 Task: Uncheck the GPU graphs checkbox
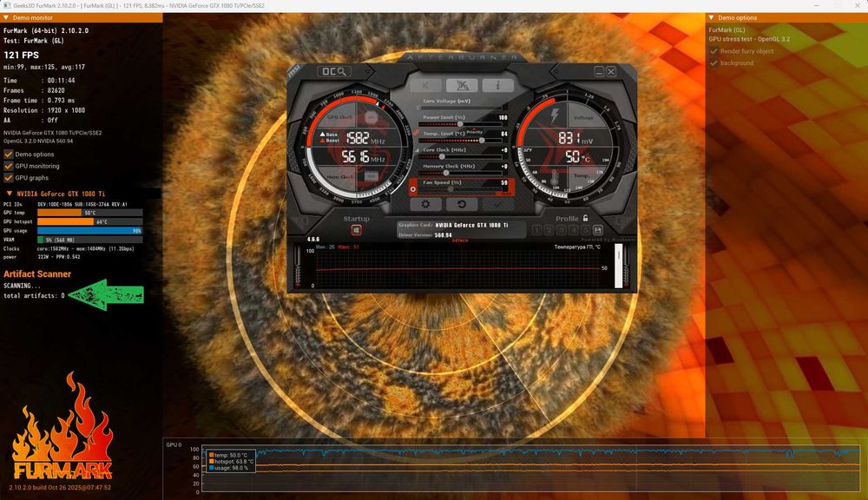[9, 178]
